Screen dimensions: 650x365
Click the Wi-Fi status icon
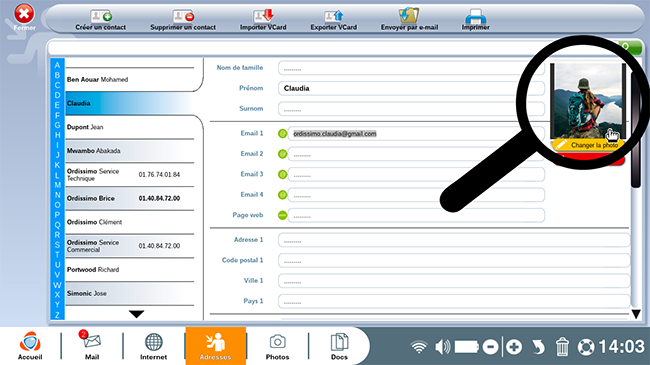(x=419, y=347)
